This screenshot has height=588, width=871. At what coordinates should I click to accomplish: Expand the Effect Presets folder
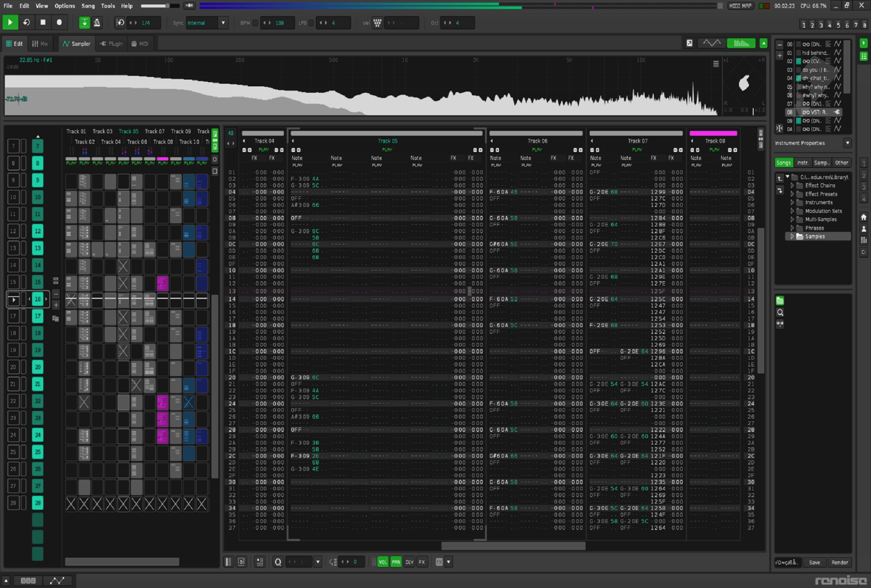pos(792,194)
